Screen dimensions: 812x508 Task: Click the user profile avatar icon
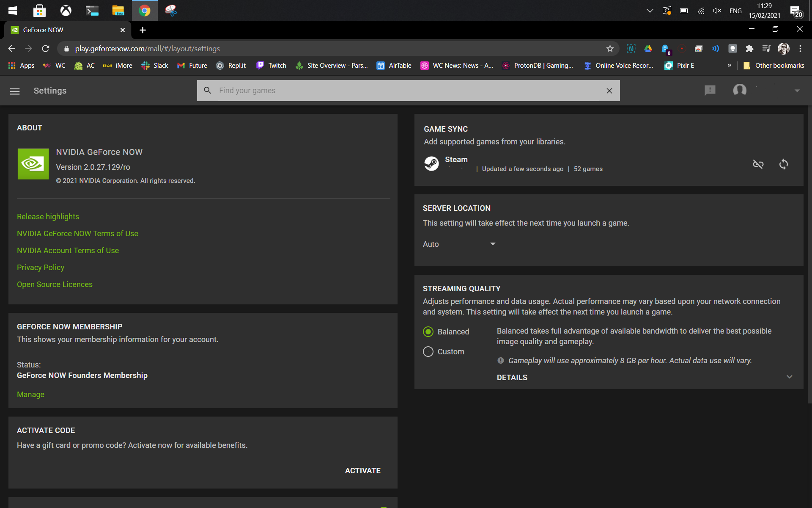[x=740, y=90]
